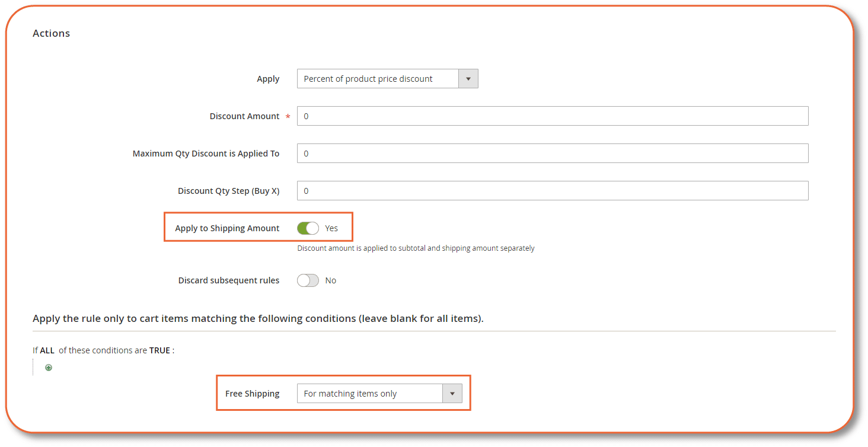
Task: Click the Actions section heading
Action: click(x=51, y=33)
